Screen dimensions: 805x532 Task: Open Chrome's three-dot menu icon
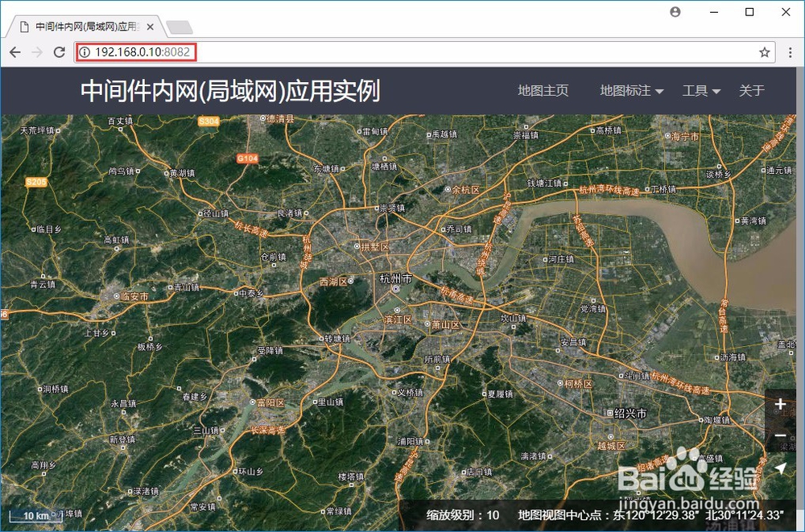[x=792, y=52]
